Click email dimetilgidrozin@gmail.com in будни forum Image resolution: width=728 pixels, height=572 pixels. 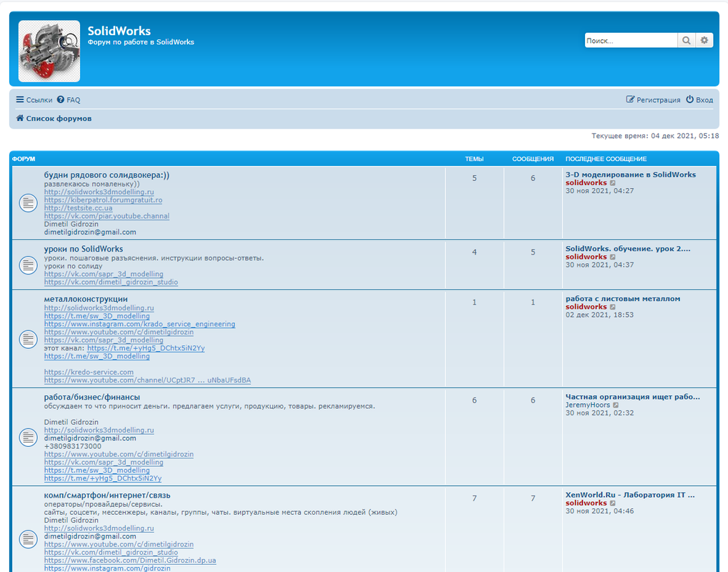90,232
